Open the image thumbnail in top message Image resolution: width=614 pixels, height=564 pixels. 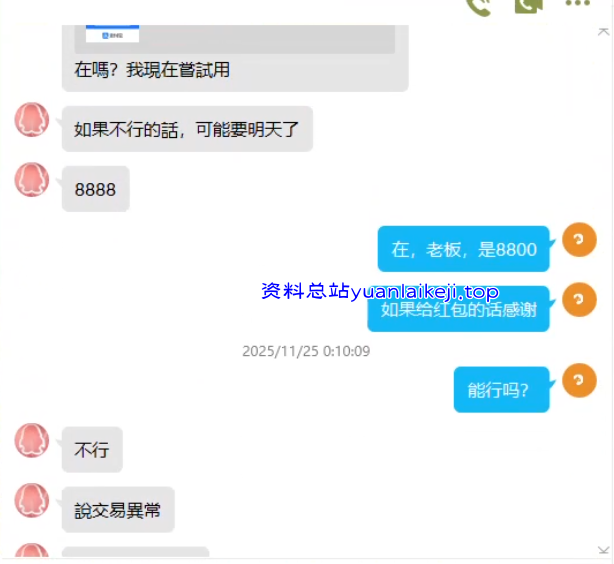coord(112,34)
